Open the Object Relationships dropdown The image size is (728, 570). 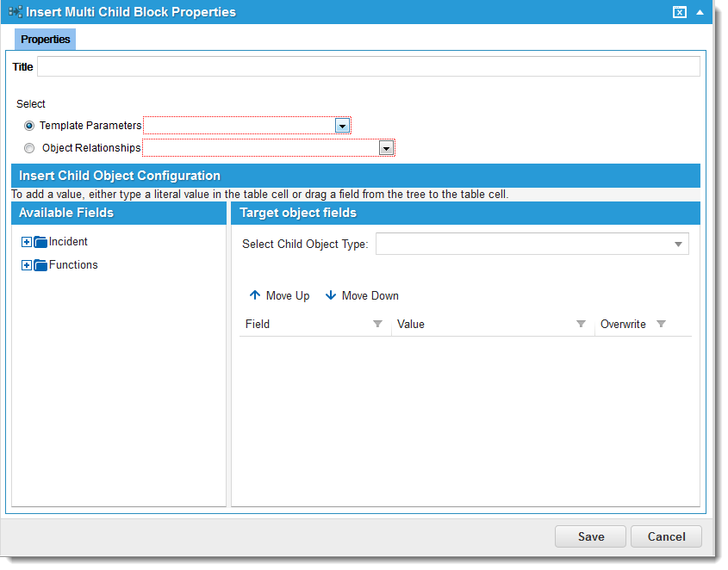point(386,147)
